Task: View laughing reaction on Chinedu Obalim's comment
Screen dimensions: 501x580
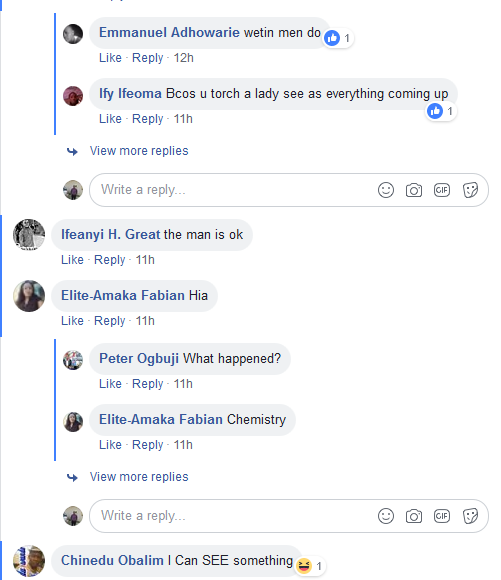Action: coord(309,566)
